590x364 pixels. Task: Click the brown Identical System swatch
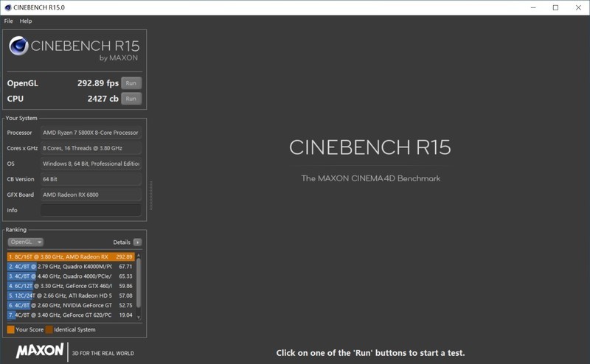(49, 330)
